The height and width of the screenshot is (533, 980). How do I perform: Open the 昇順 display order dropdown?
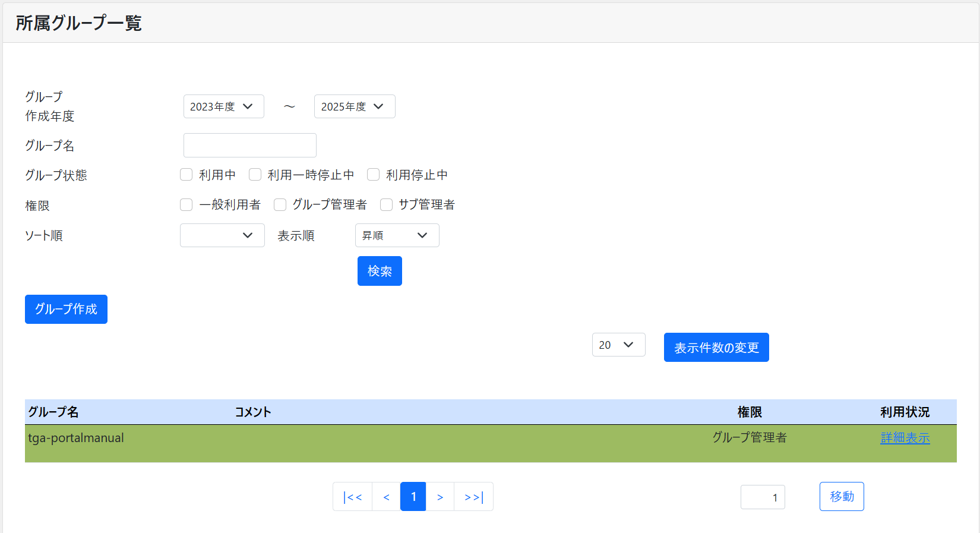tap(397, 235)
